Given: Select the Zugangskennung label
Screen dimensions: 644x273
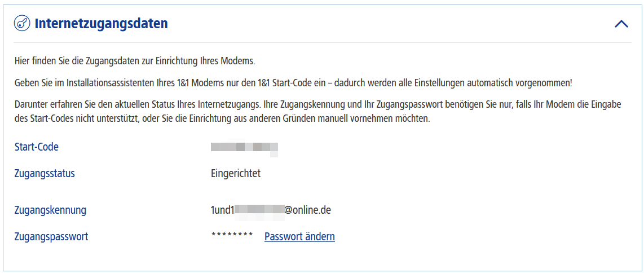Looking at the screenshot, I should tap(50, 210).
